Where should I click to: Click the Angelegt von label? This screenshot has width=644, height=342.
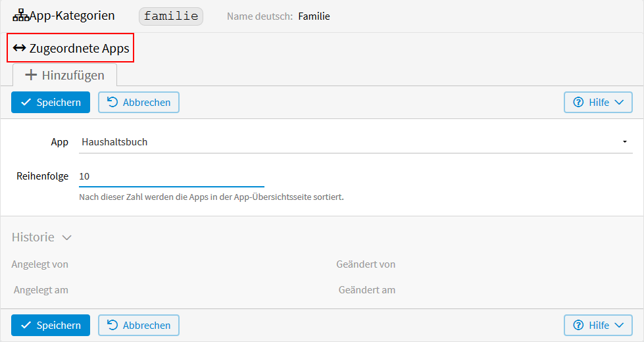click(x=40, y=264)
